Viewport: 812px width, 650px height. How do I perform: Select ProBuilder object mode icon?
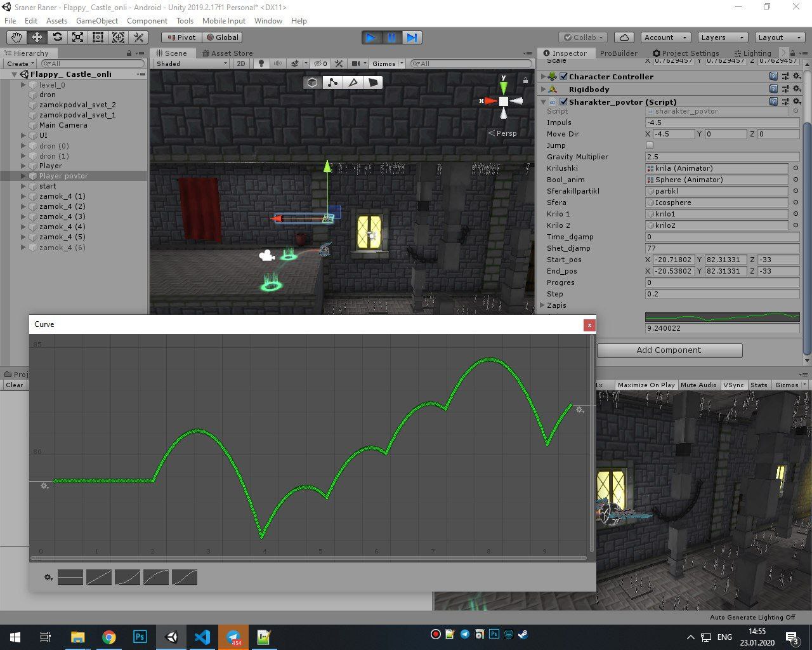pyautogui.click(x=312, y=83)
